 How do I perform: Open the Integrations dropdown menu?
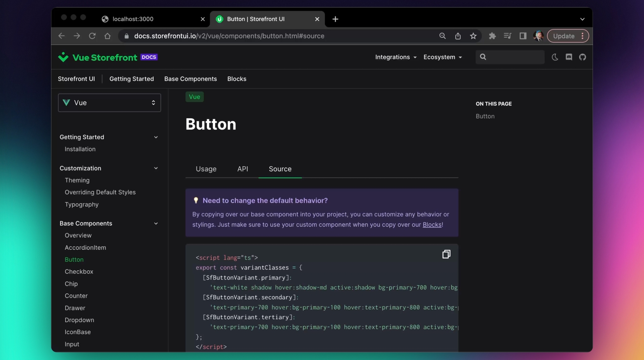pyautogui.click(x=396, y=57)
